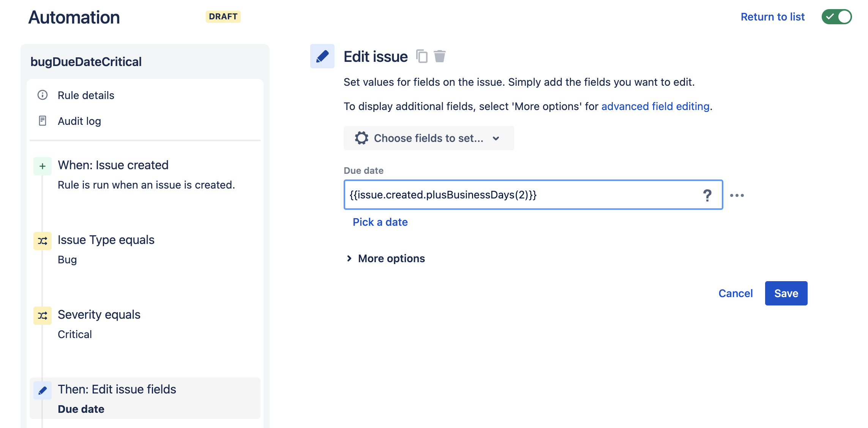Click the large blue pencil Edit issue icon
Viewport: 868px width, 428px height.
pos(322,56)
